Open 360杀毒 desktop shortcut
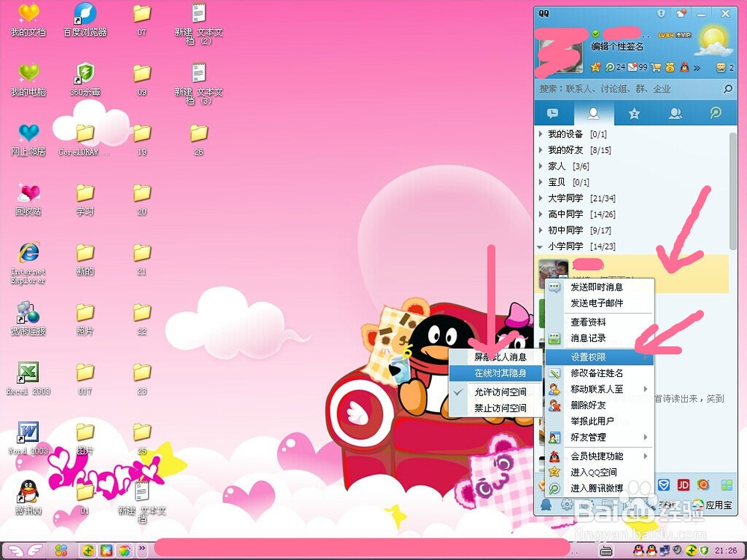Screen dimensions: 747x560 (x=85, y=80)
